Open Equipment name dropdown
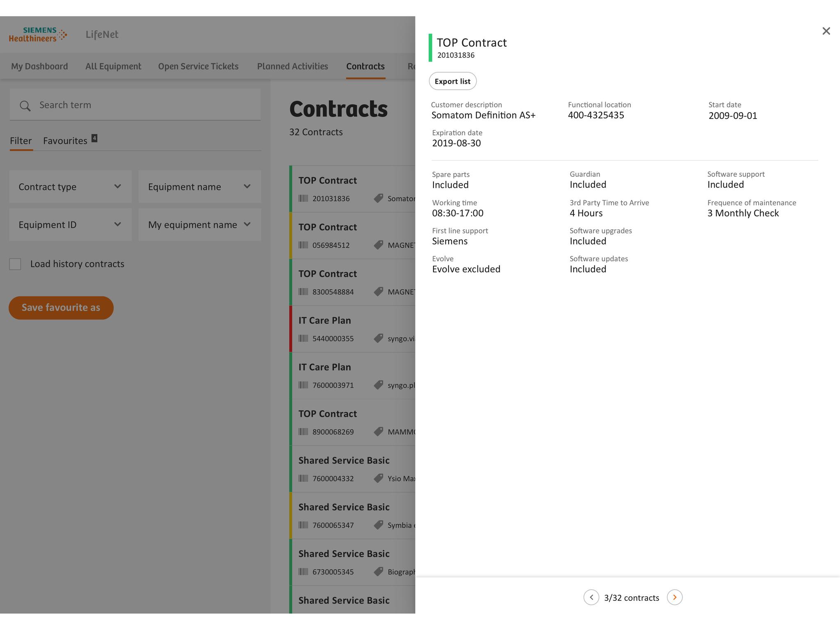This screenshot has width=840, height=630. coord(200,187)
